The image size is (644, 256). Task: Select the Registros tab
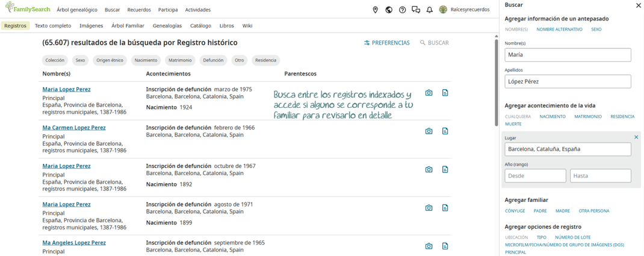click(x=15, y=25)
